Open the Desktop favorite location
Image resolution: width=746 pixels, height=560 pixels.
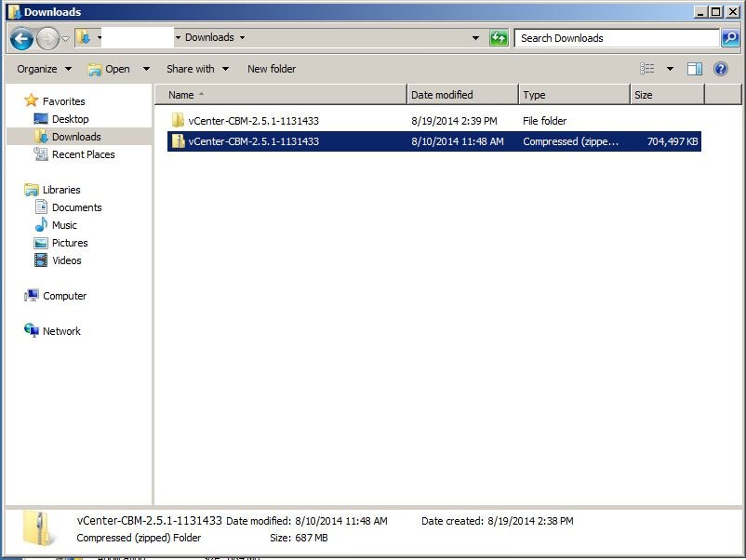click(x=70, y=119)
